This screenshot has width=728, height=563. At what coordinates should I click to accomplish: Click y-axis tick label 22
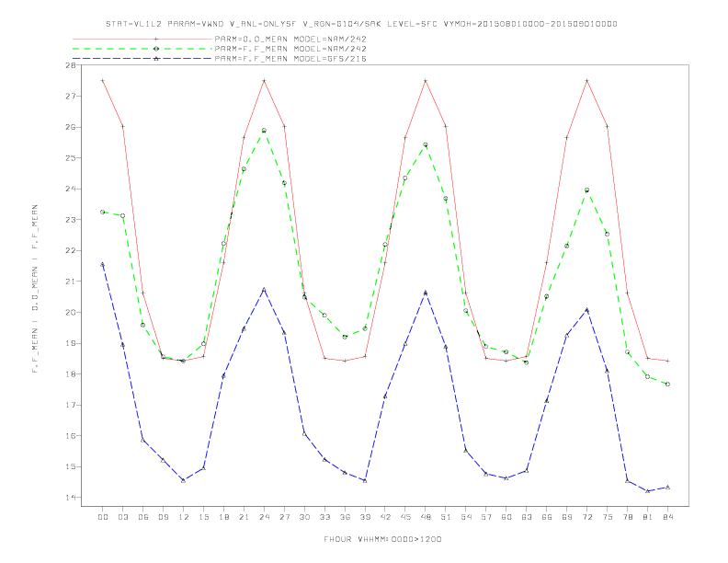71,251
